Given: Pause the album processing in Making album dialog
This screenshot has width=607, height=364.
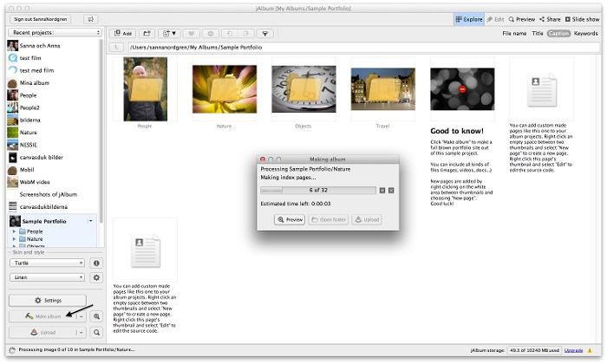Looking at the screenshot, I should (382, 190).
